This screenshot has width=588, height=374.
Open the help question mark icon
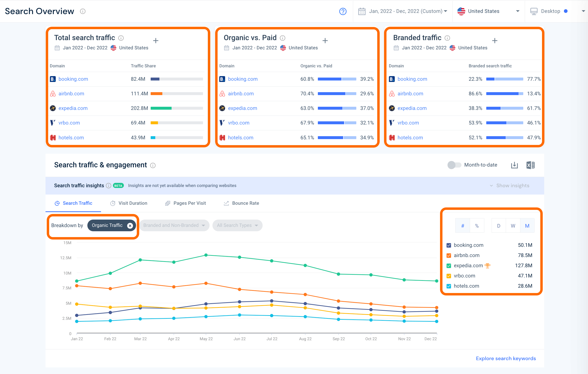click(343, 11)
